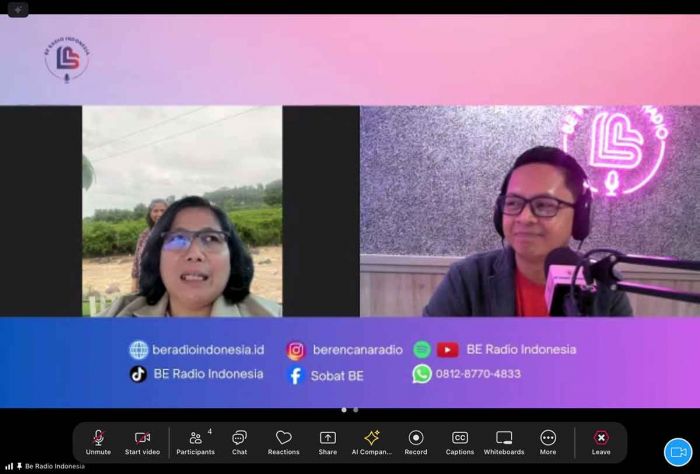Select the host's video tile with headphones
Screen dimensions: 700x474
click(x=530, y=211)
